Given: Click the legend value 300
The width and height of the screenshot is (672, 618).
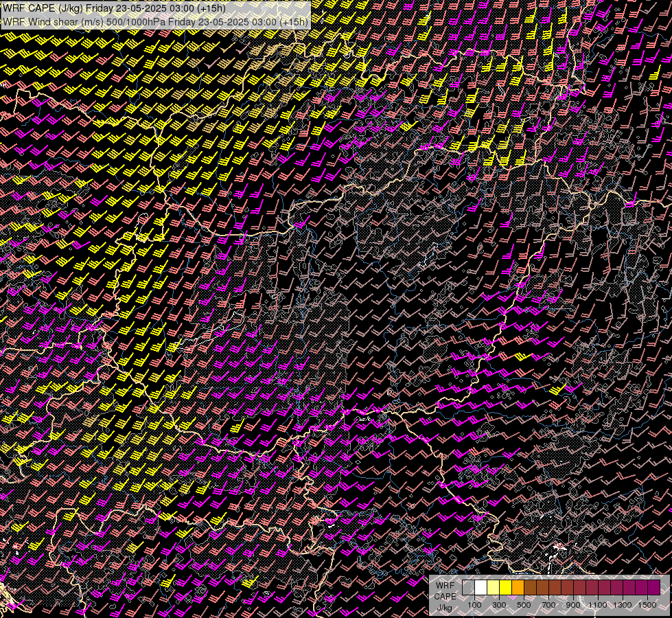Looking at the screenshot, I should coord(499,605).
